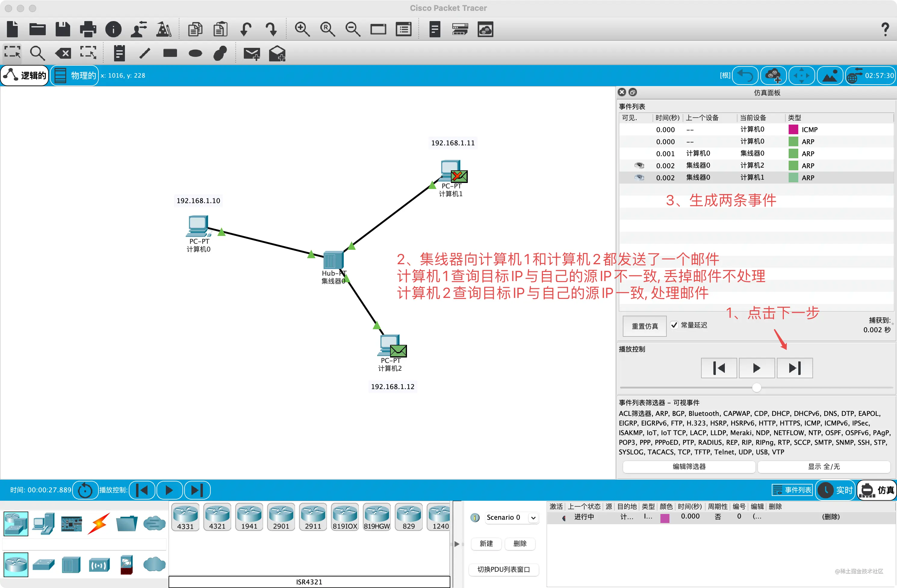Select the Inspect magnifier tool
The width and height of the screenshot is (897, 588).
[37, 53]
